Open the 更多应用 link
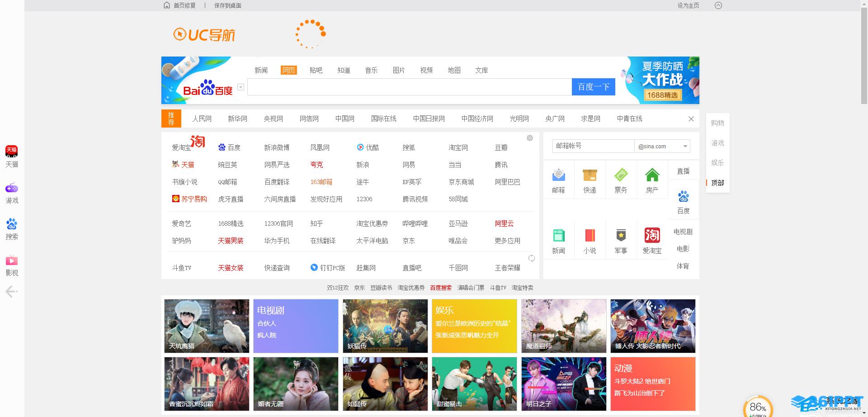Screen dimensions: 868x417 pyautogui.click(x=507, y=241)
